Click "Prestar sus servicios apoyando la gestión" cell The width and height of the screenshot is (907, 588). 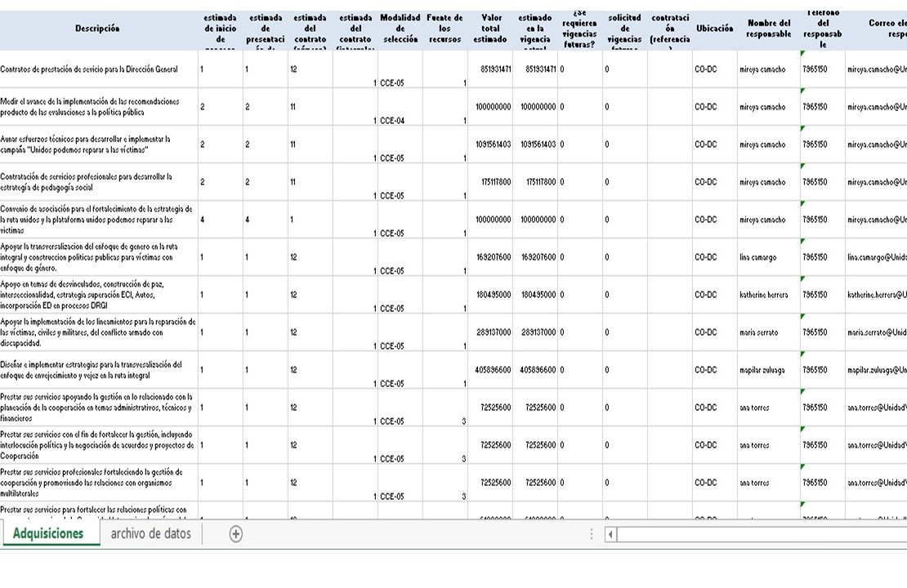tap(98, 408)
